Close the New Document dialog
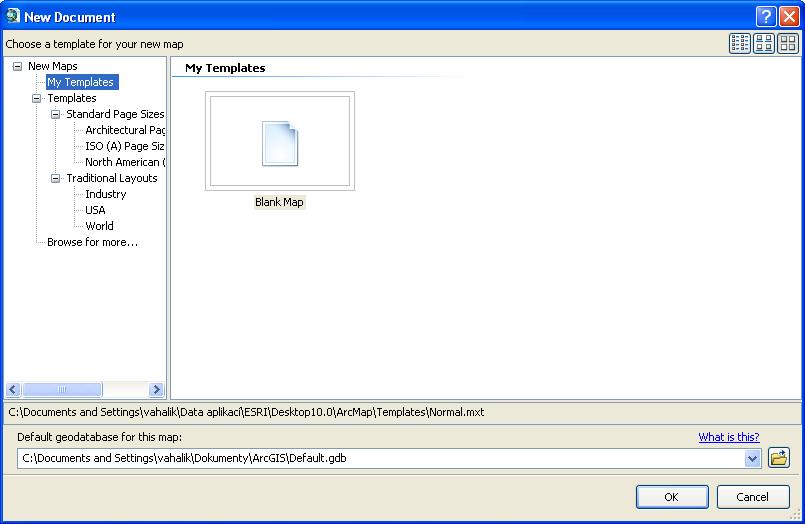Screen dimensions: 805x524 [789, 16]
